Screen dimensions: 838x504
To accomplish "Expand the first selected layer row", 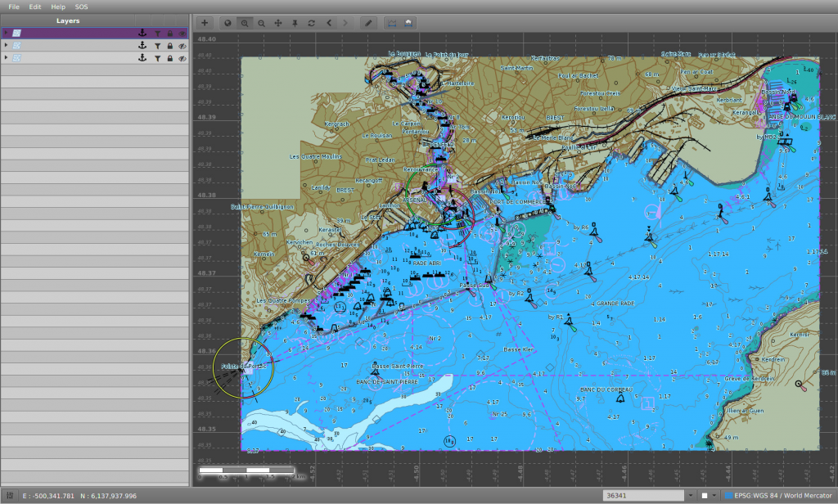I will [6, 34].
